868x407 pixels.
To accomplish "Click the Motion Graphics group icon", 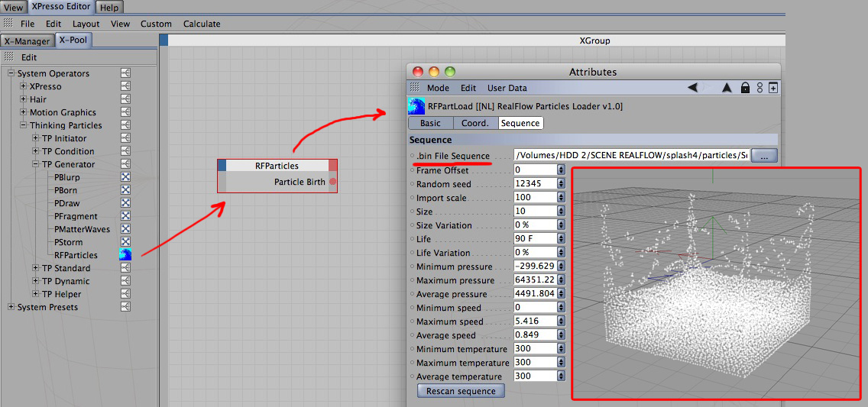I will click(125, 112).
